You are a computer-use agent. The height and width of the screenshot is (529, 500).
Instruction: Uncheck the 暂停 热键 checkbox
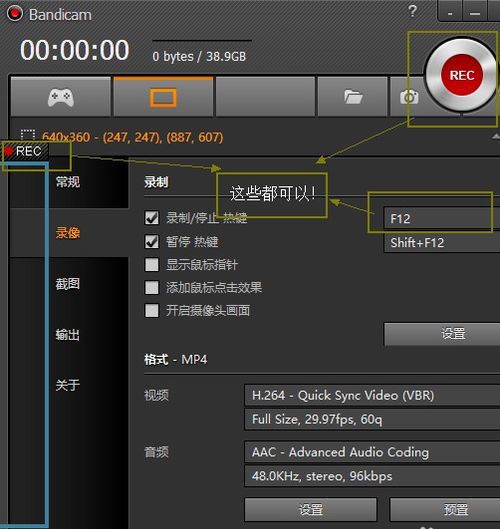[151, 242]
